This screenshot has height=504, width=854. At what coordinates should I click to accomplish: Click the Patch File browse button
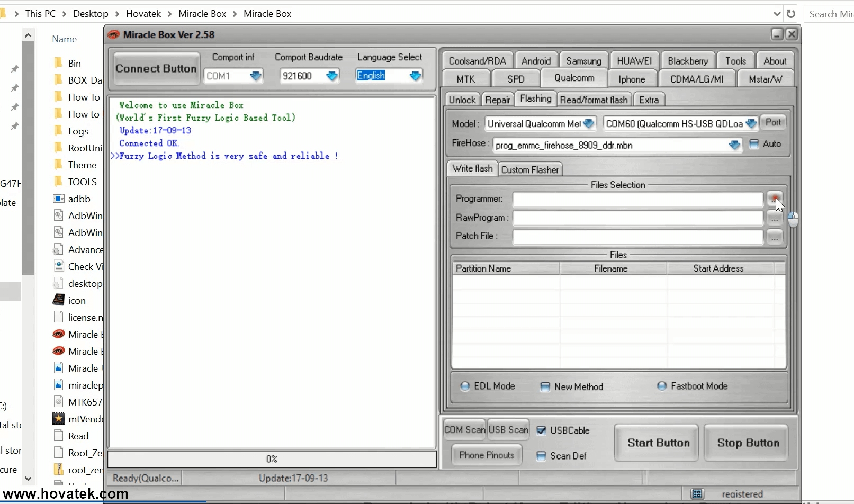point(774,237)
